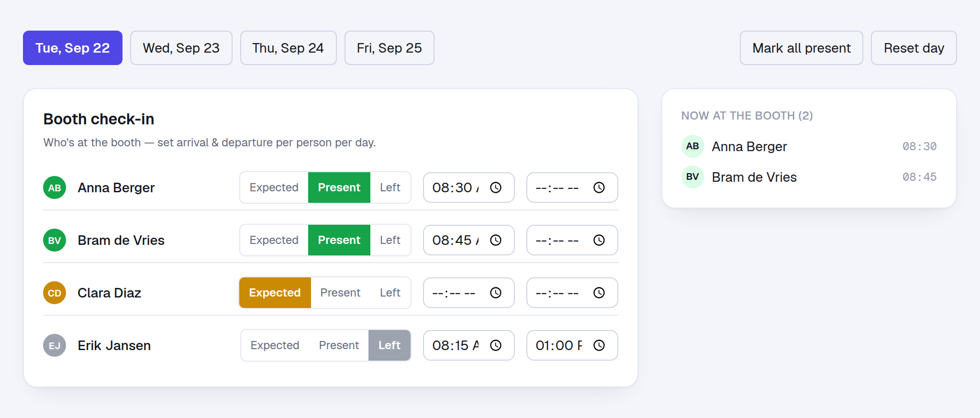The width and height of the screenshot is (980, 418).
Task: Open clock picker for Clara Diaz's arrival time
Action: click(x=496, y=293)
